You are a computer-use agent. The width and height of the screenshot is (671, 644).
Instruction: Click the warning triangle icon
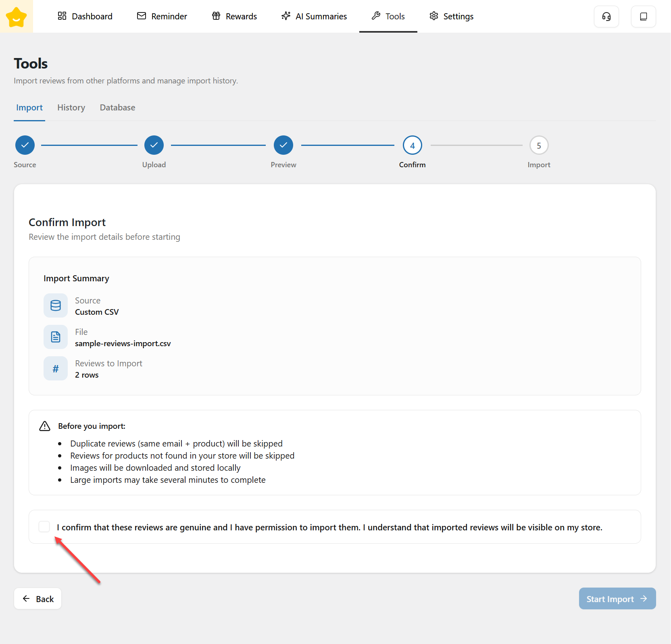tap(45, 426)
